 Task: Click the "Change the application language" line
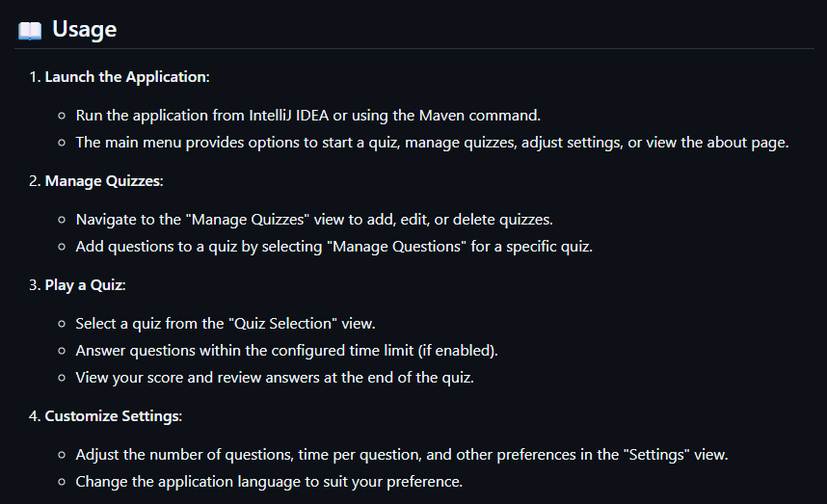click(x=269, y=481)
